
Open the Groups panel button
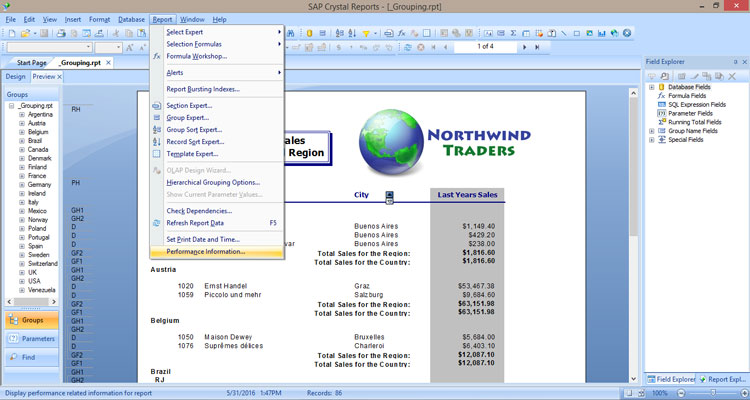pyautogui.click(x=32, y=320)
